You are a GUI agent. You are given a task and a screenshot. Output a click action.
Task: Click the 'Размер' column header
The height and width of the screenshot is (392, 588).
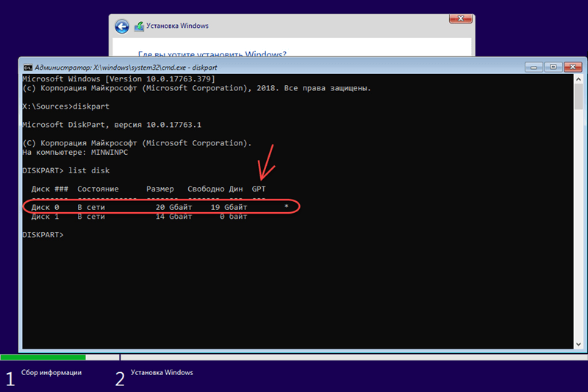pyautogui.click(x=160, y=189)
